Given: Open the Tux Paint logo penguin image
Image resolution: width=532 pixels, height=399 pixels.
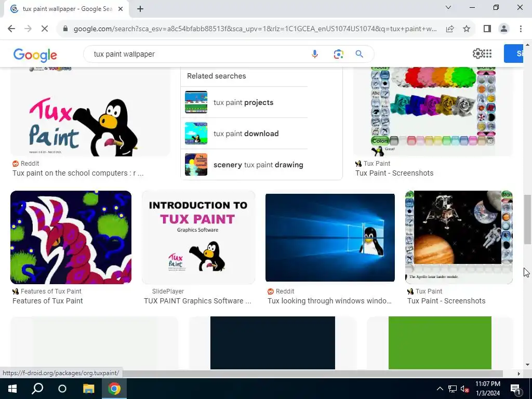Looking at the screenshot, I should pos(90,112).
